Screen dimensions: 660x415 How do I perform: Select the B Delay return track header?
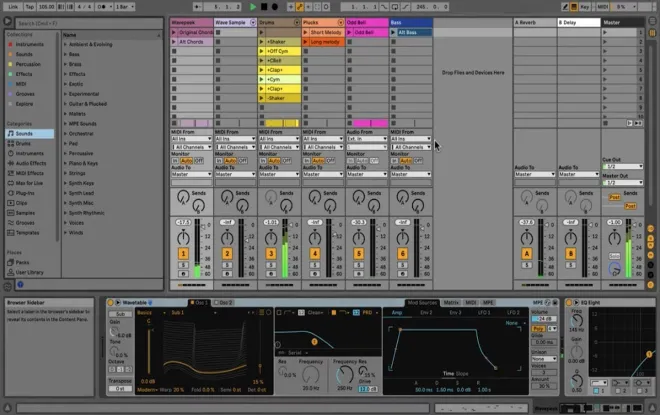pyautogui.click(x=579, y=22)
